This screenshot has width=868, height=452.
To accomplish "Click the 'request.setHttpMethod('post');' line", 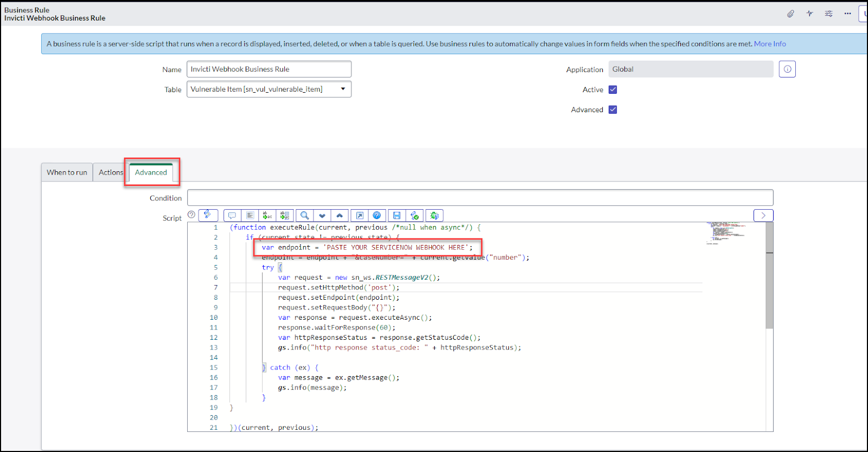I will [339, 287].
